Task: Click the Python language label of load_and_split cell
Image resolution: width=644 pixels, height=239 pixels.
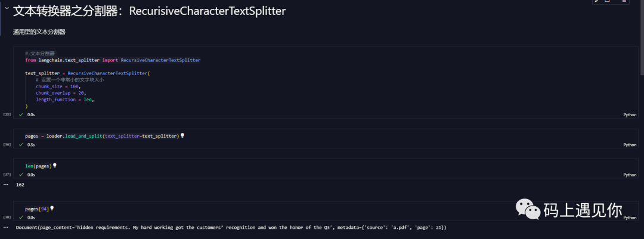Action: [x=630, y=144]
